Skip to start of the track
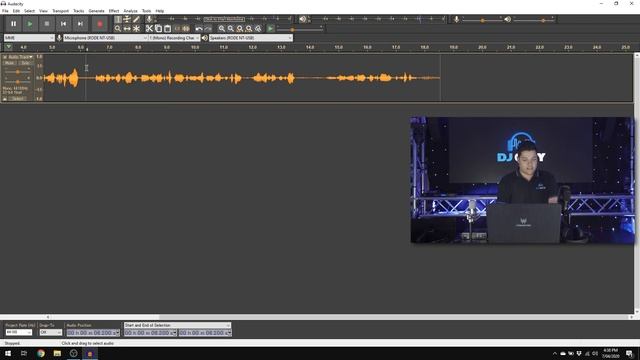 (63, 24)
